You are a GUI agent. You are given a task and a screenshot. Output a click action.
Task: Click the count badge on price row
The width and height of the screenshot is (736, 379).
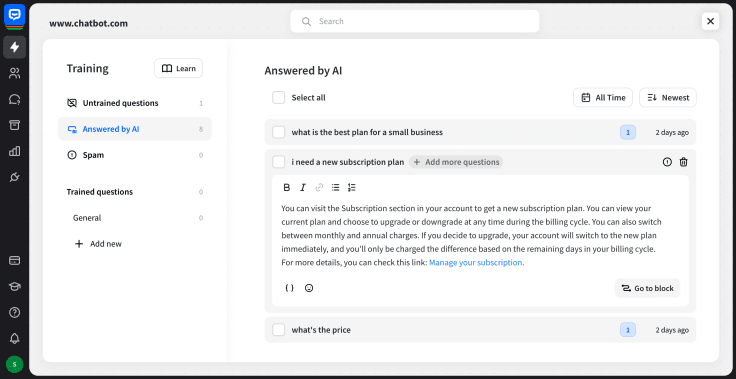(x=628, y=330)
